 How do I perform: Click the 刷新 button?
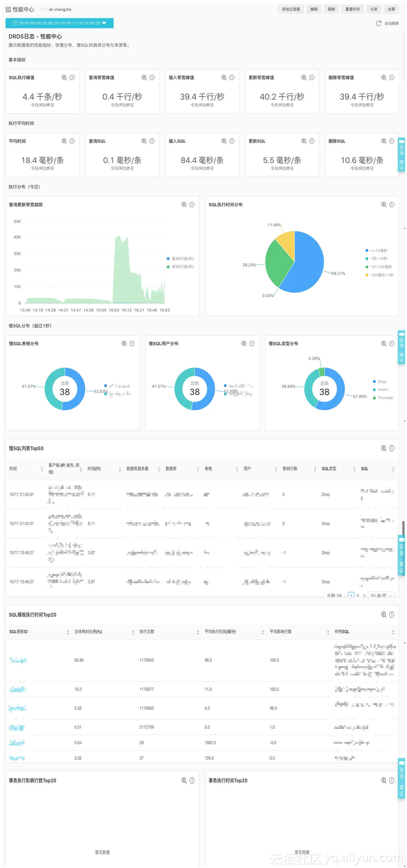(x=331, y=9)
